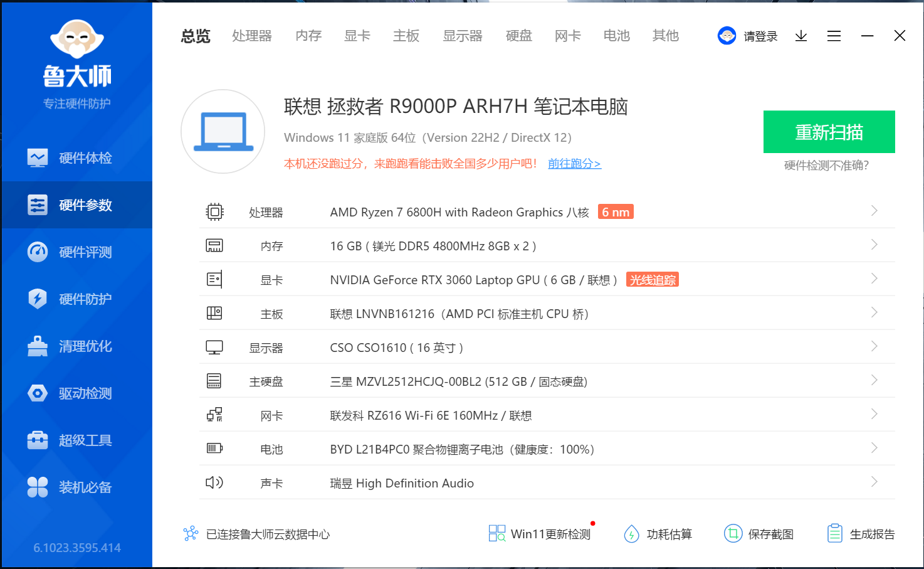Click the battery icon in the list
This screenshot has height=569, width=924.
(214, 448)
